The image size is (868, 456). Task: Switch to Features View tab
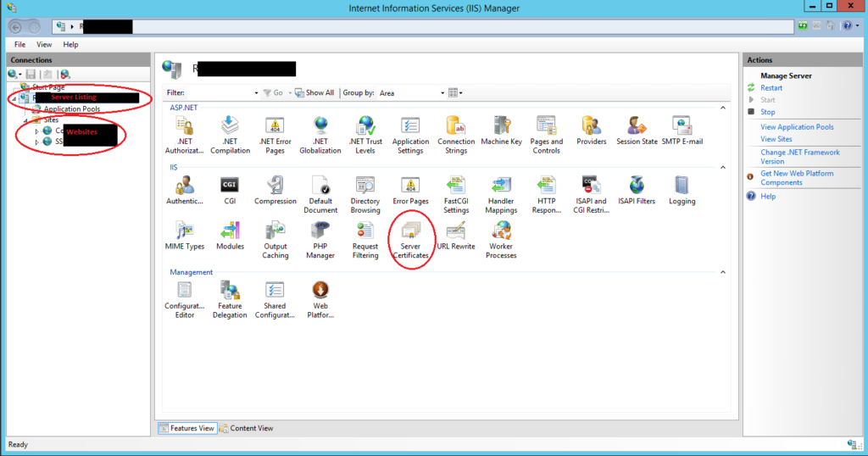click(x=187, y=428)
